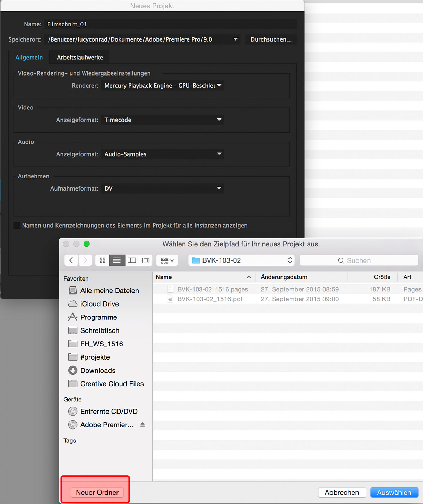Image resolution: width=423 pixels, height=504 pixels.
Task: Open the Audio Anzeigeformat Audio-Samples dropdown
Action: click(x=163, y=154)
